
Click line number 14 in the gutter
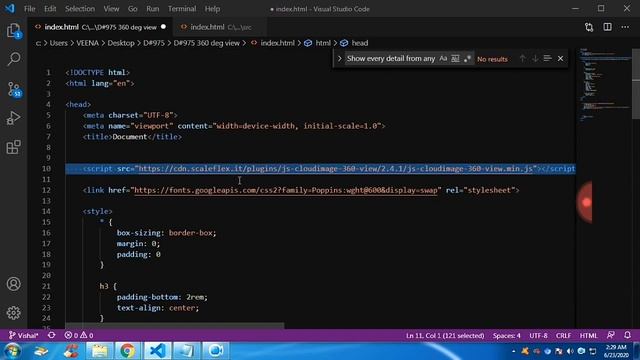click(x=46, y=211)
